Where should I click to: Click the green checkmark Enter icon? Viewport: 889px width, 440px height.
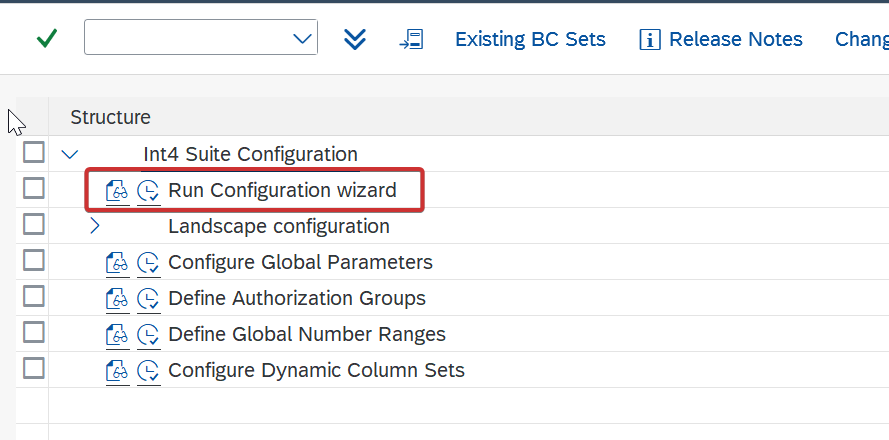[46, 39]
